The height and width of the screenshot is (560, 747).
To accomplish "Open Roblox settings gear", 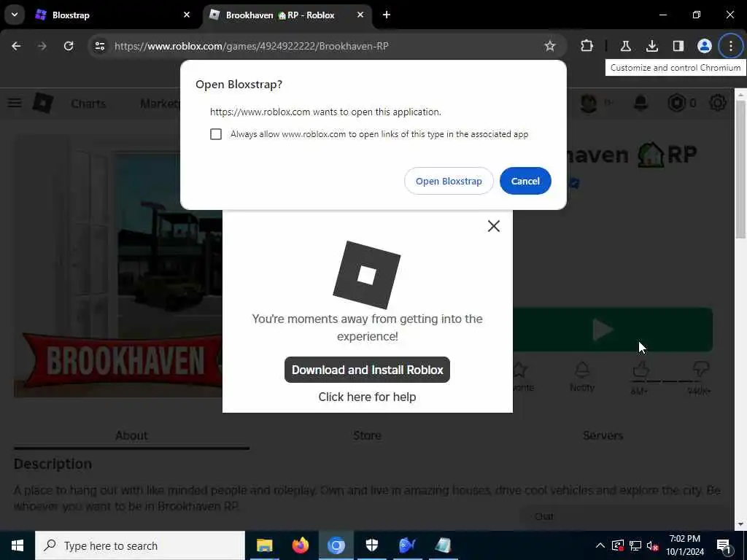I will 718,103.
